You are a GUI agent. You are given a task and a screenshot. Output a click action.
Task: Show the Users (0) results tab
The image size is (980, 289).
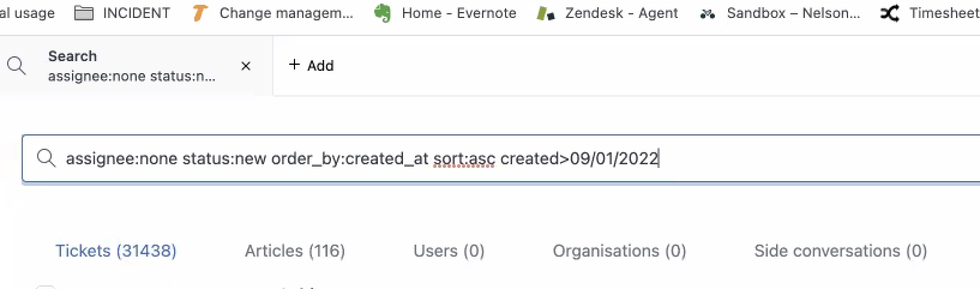point(449,251)
